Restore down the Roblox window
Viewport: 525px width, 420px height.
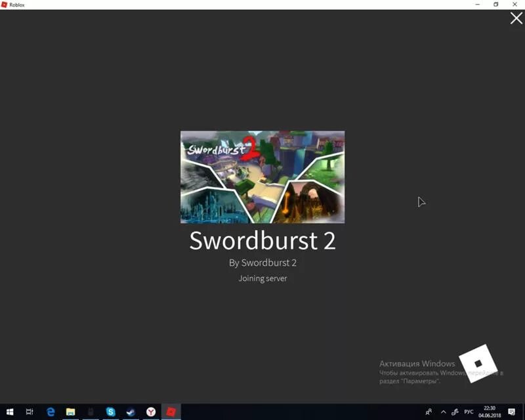496,5
